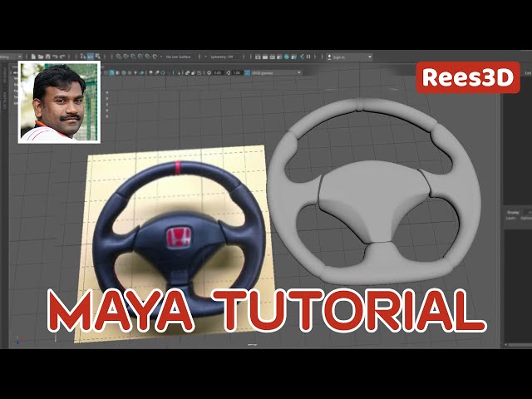Open the Light Editor icon

(302, 57)
